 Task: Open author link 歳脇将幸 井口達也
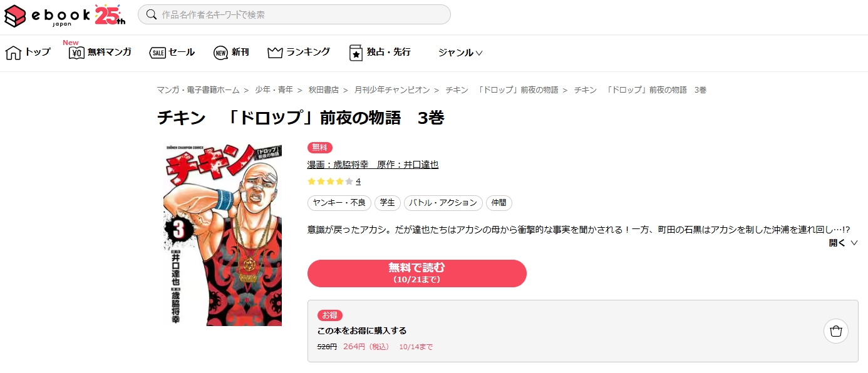[x=373, y=165]
